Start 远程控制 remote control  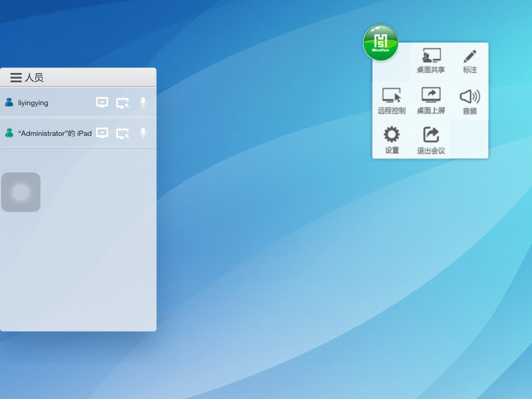click(391, 101)
